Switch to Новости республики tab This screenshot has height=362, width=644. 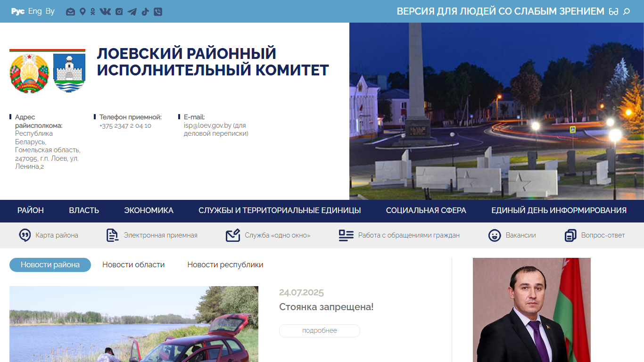point(225,265)
